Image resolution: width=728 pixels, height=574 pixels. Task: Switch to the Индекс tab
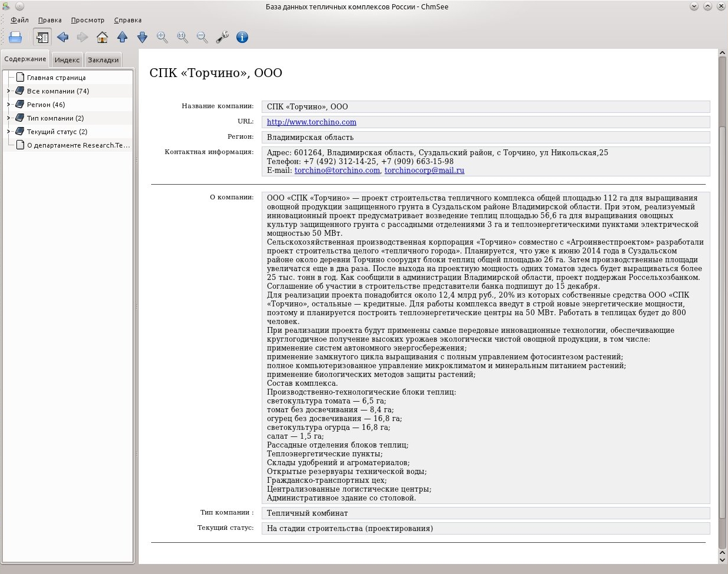pyautogui.click(x=67, y=60)
